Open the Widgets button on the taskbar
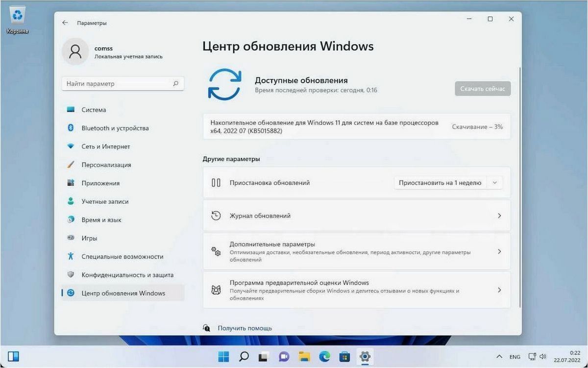 13,356
